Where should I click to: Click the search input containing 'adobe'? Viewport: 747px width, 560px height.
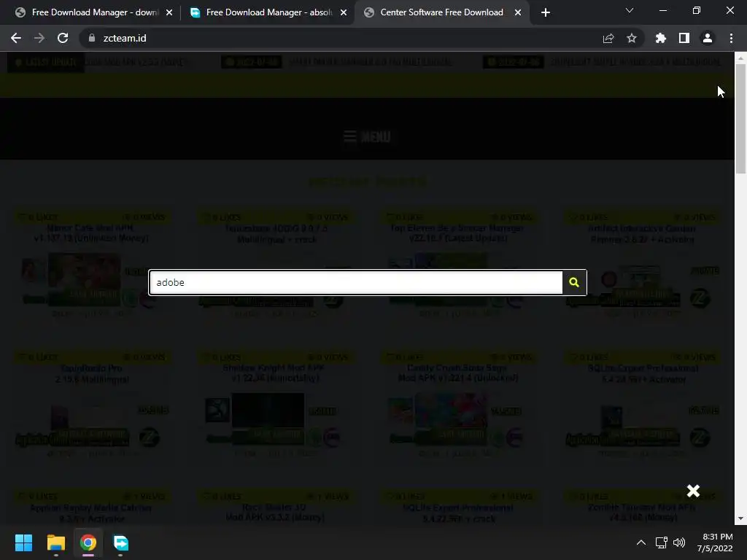[356, 282]
